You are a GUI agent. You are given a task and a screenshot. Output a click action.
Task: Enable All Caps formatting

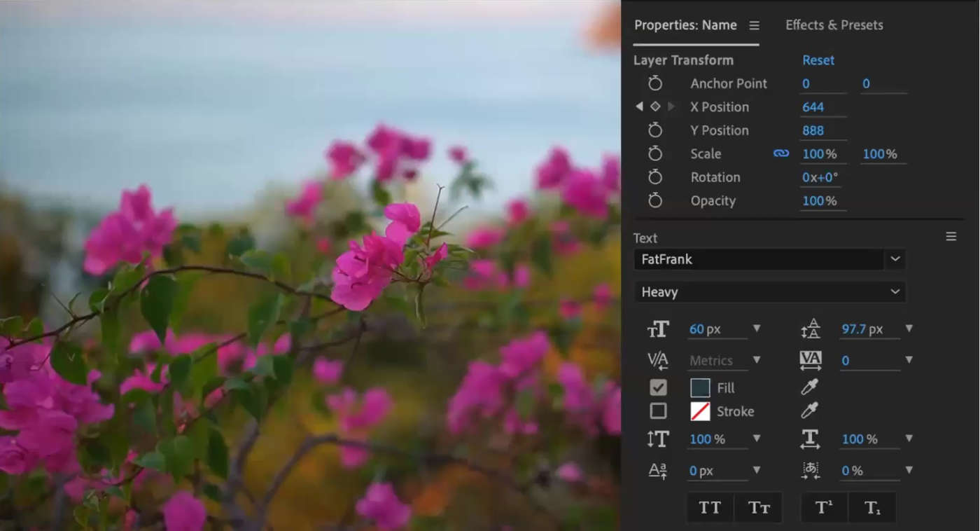pos(709,506)
